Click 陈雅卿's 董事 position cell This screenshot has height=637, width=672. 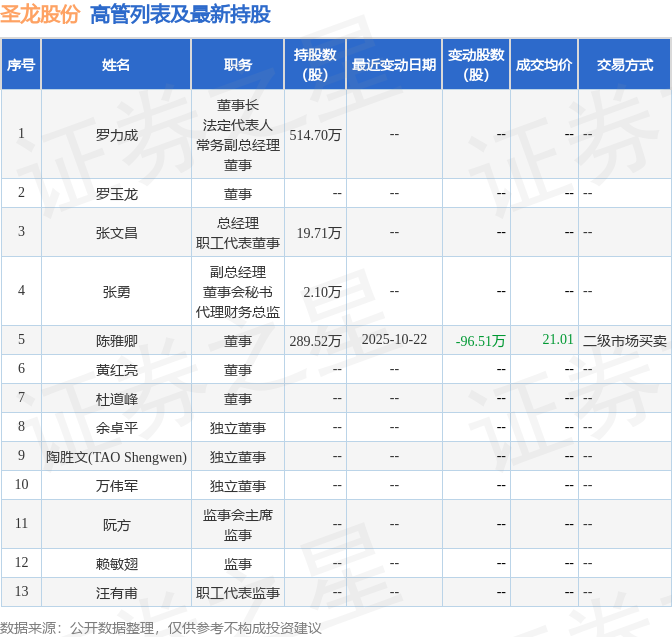pyautogui.click(x=238, y=341)
